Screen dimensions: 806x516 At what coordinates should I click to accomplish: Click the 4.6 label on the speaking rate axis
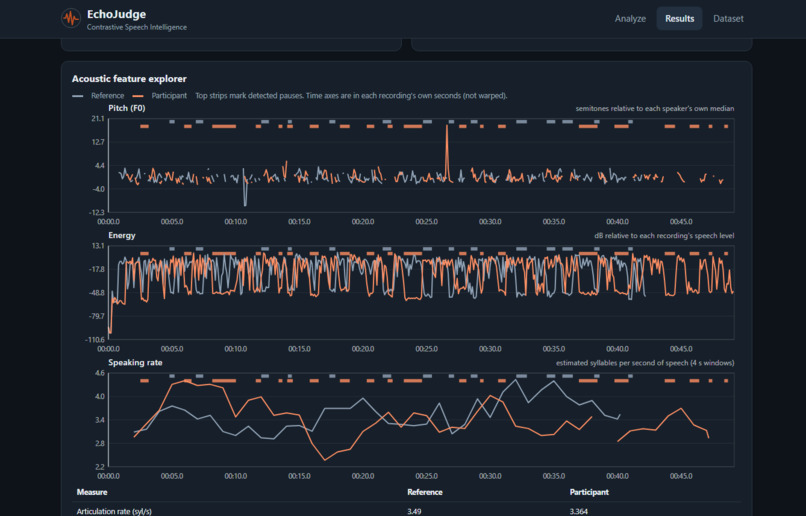tap(100, 373)
